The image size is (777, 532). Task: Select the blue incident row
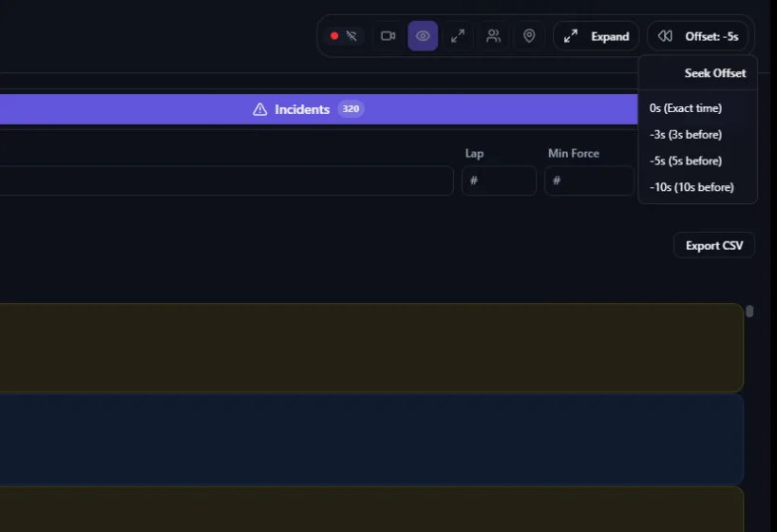[x=371, y=439]
